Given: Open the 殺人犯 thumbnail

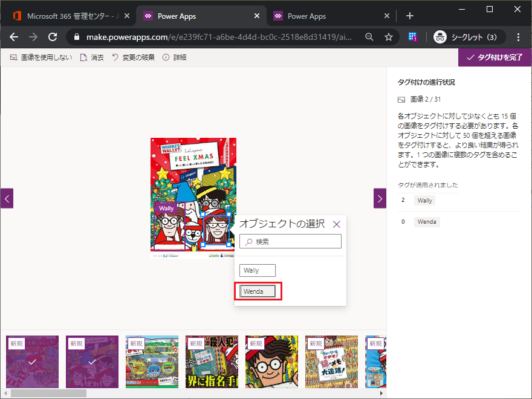Looking at the screenshot, I should pyautogui.click(x=212, y=362).
